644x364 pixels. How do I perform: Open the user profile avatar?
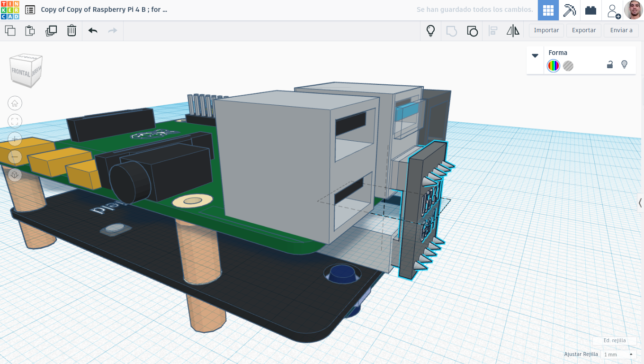(x=633, y=10)
